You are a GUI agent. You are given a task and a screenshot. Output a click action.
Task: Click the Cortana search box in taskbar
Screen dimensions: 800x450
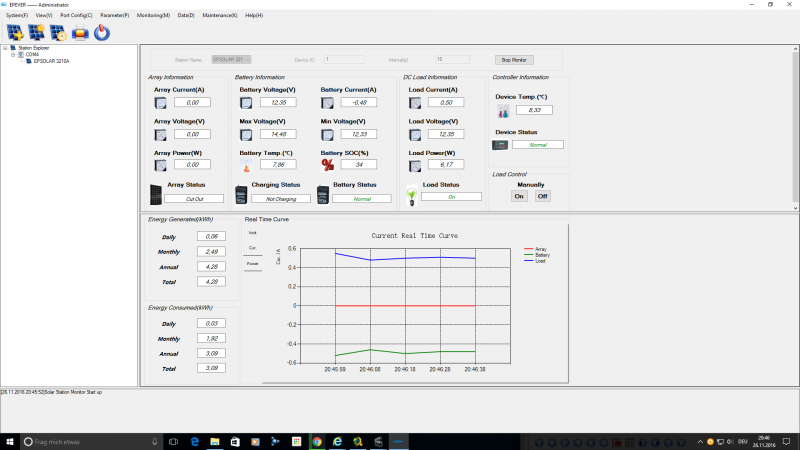91,442
